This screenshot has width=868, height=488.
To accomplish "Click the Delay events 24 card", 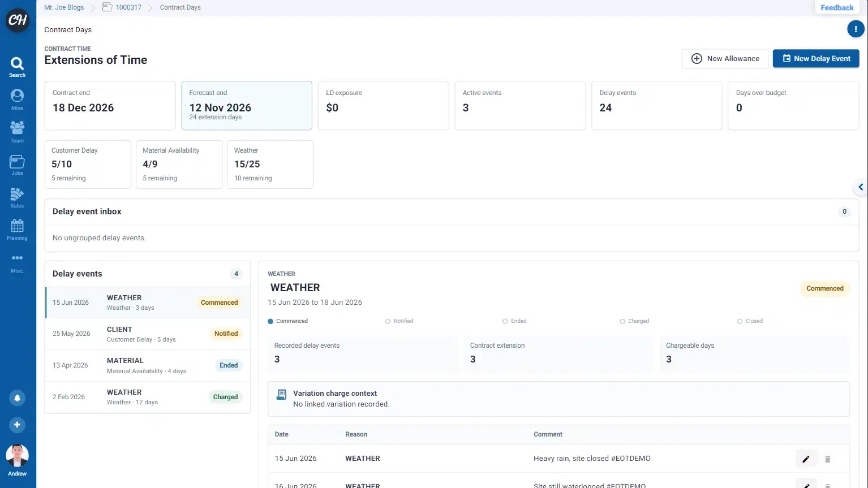I will 656,106.
